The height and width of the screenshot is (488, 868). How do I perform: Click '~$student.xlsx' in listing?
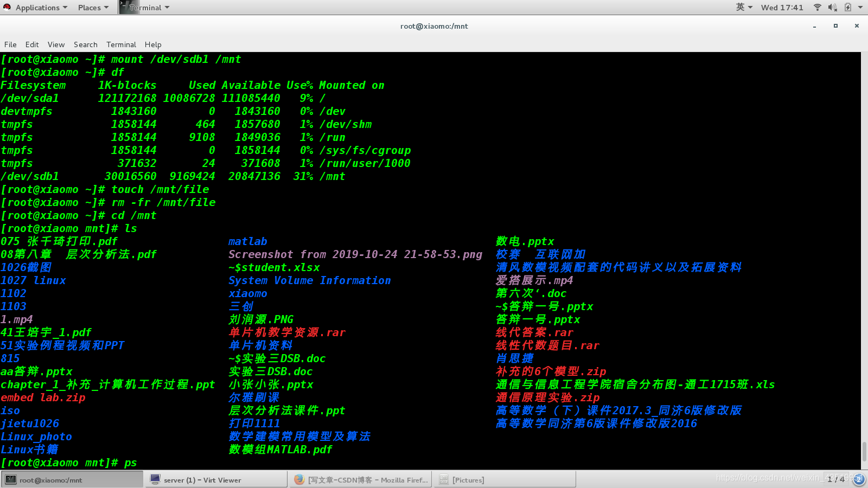pos(274,267)
